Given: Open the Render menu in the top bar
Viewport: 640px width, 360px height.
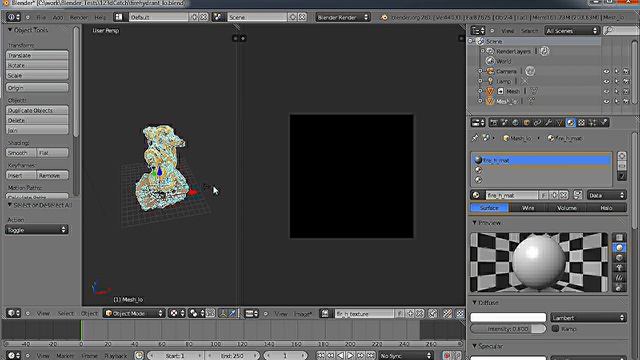Looking at the screenshot, I should pyautogui.click(x=79, y=18).
